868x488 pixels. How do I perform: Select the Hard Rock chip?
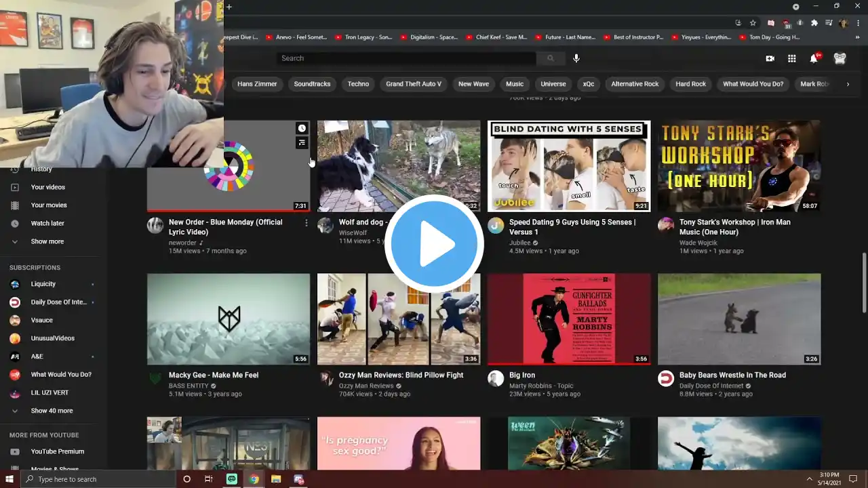pos(691,84)
